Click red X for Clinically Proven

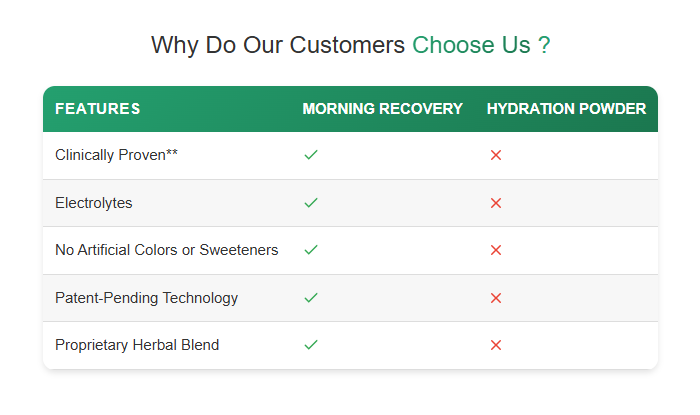(496, 155)
